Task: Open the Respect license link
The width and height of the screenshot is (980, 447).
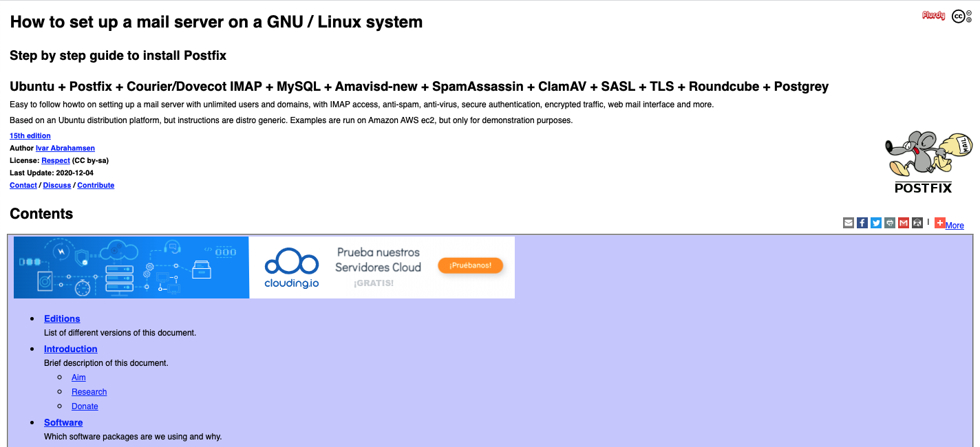Action: pos(56,161)
